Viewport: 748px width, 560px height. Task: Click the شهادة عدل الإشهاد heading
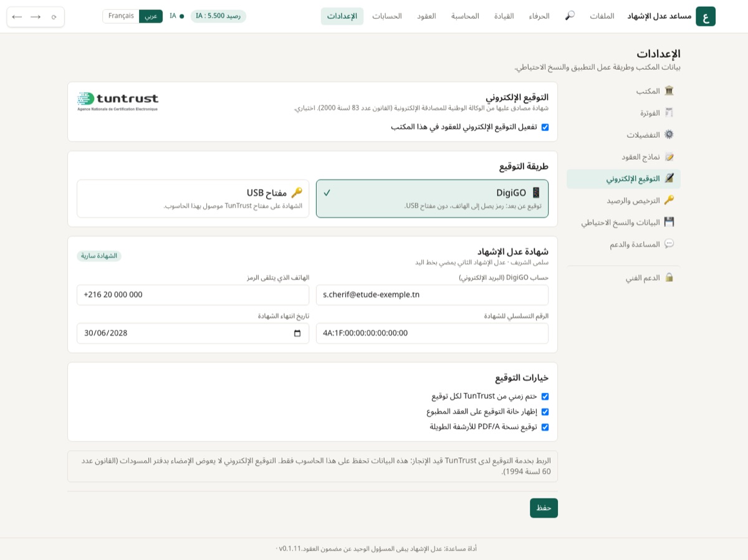pos(513,251)
